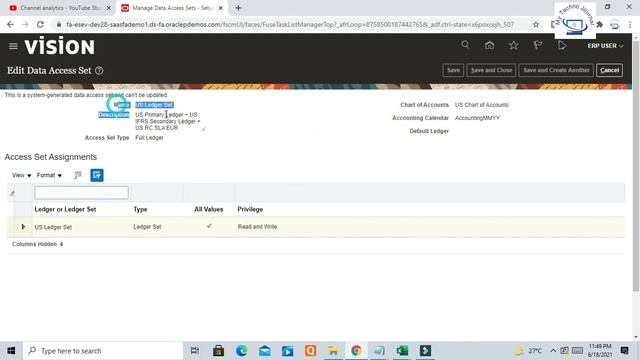Click the weather 27°C taskbar widget
Screen dimensions: 640x360
529,351
